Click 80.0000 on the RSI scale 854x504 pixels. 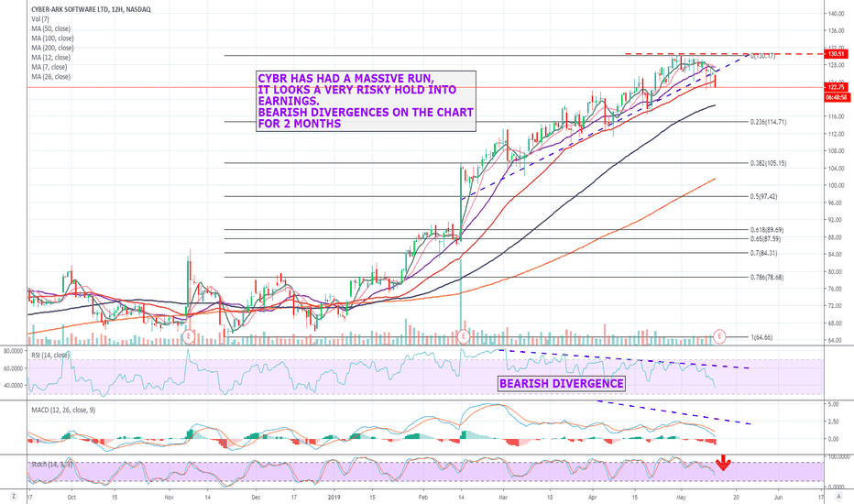(13, 352)
